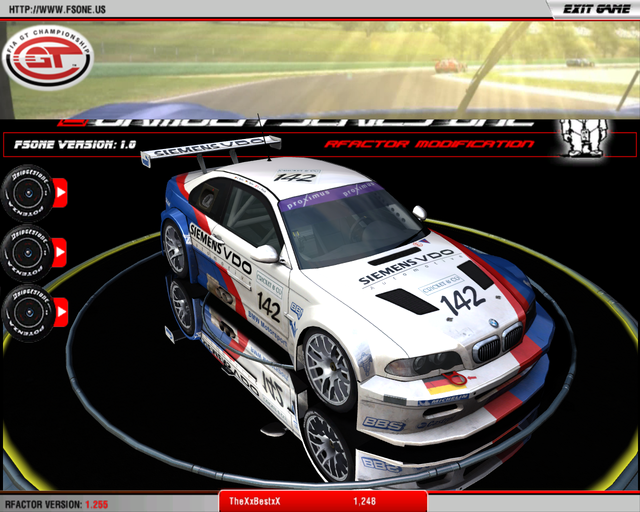Select the rFactor Modification label
640x512 pixels.
(428, 144)
